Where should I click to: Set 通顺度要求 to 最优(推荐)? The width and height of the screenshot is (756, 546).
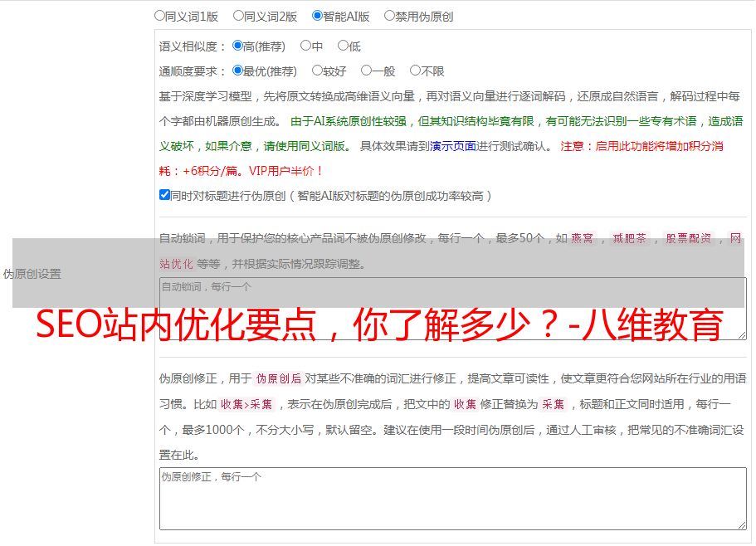pyautogui.click(x=237, y=71)
